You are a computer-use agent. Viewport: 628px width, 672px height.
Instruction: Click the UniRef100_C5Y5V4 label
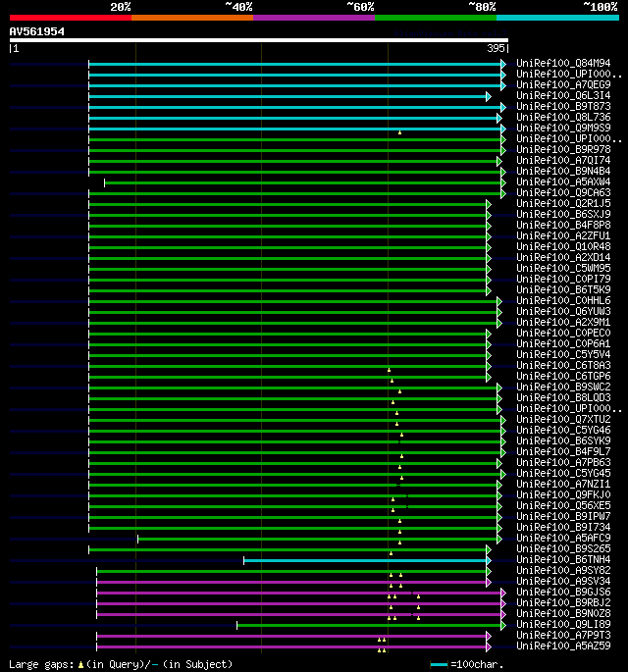(x=563, y=355)
